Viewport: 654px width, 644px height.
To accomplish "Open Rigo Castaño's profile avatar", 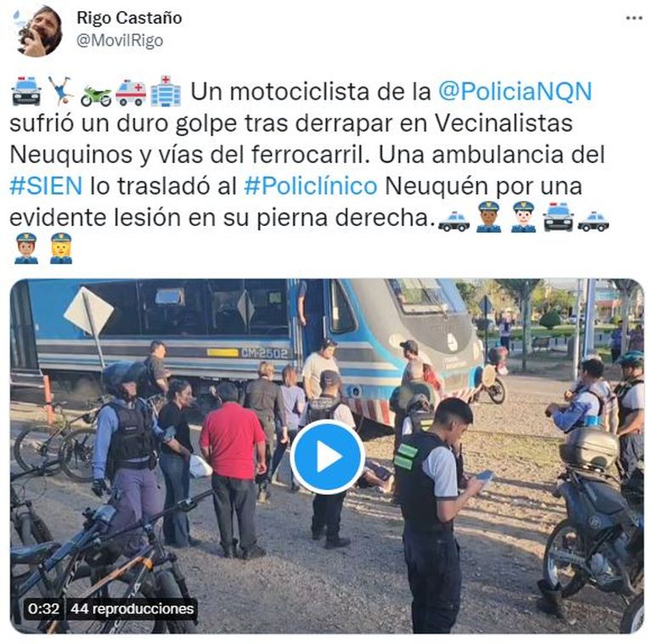I will point(38,31).
